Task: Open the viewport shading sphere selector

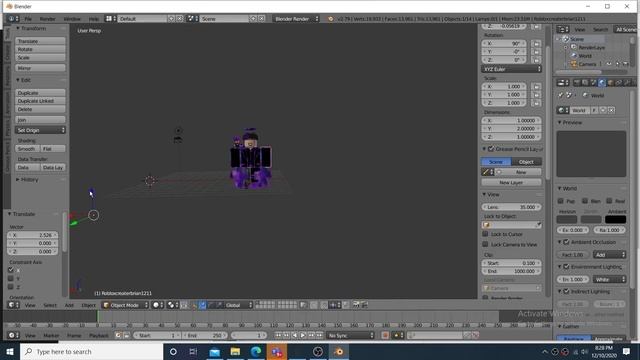Action: (x=157, y=305)
